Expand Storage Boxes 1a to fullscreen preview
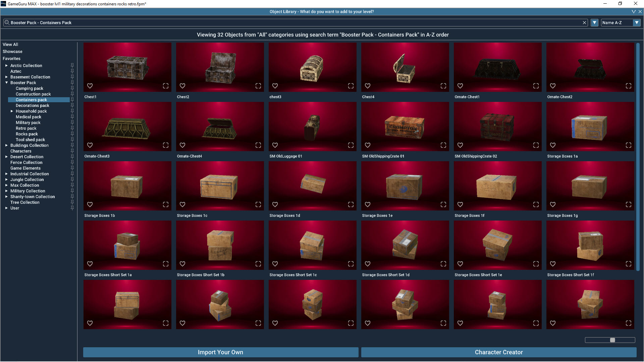 coord(628,145)
